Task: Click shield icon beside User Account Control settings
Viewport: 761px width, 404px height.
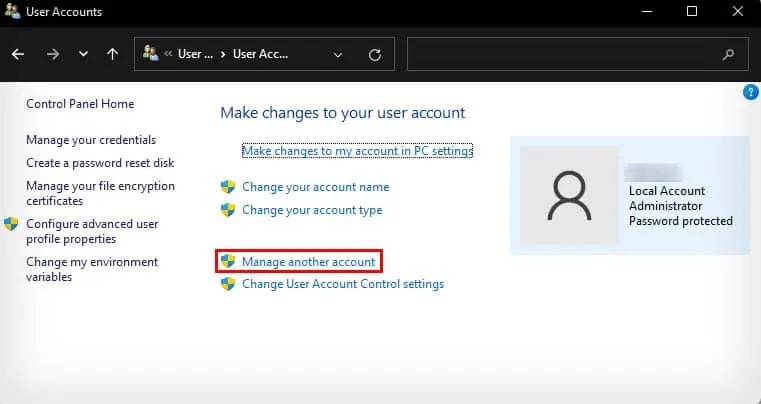Action: coord(228,284)
